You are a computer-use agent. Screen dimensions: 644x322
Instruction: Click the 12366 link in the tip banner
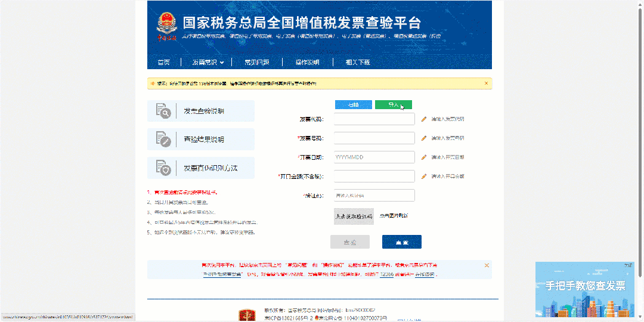pyautogui.click(x=386, y=274)
